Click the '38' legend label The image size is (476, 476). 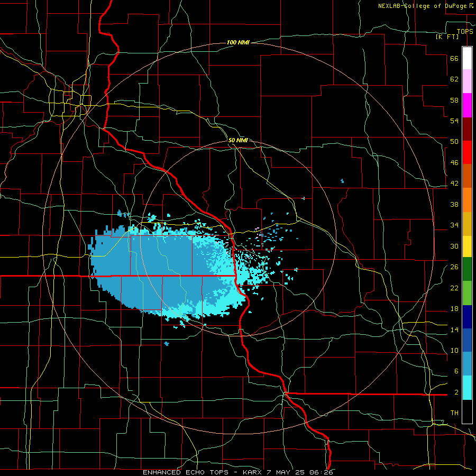(454, 204)
